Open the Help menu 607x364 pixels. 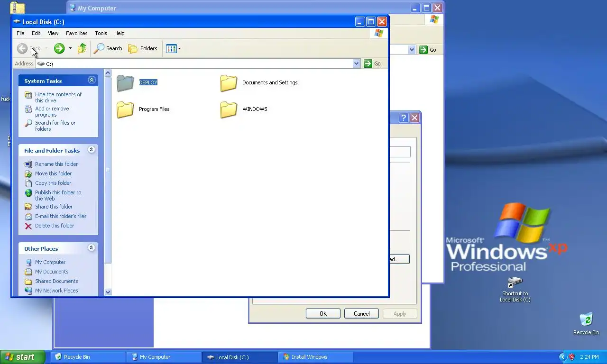click(120, 33)
